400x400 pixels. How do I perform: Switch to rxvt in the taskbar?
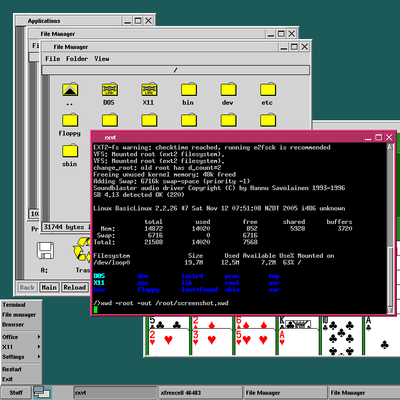click(115, 393)
